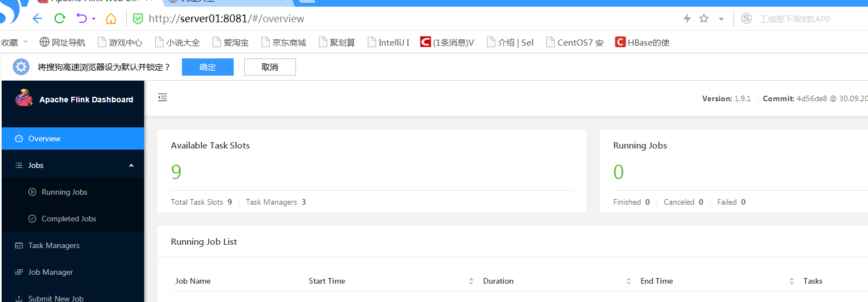Click the purple undo-close arrow icon

(82, 18)
